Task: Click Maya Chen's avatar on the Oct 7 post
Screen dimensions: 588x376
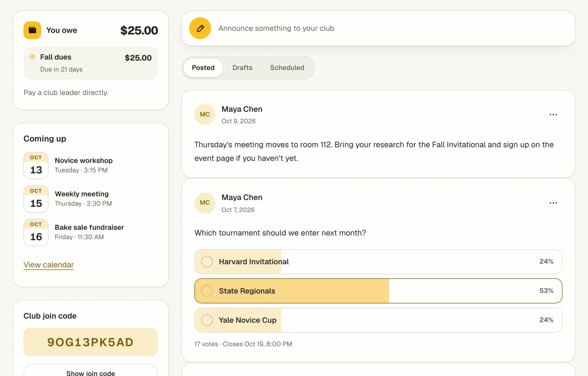Action: point(205,203)
